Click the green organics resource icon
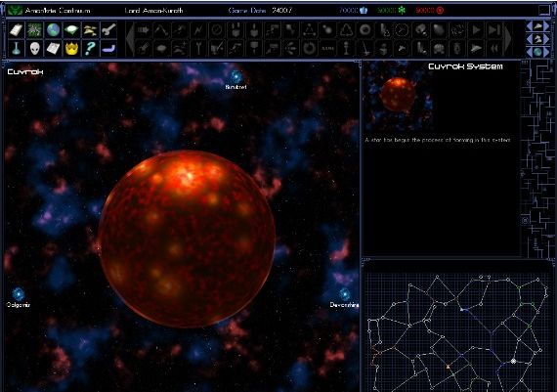Screen dimensions: 557x392 402,11
